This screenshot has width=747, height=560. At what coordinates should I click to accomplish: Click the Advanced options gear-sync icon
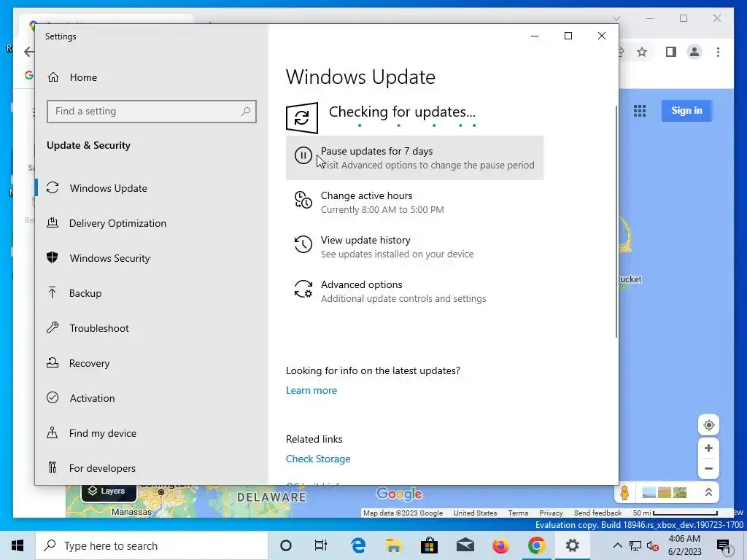click(303, 289)
